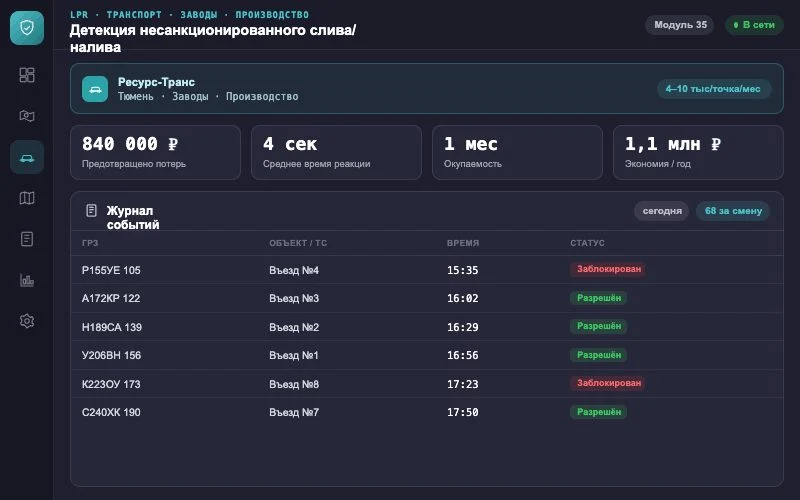This screenshot has height=500, width=800.
Task: Click the ПРОИЗВОДСТВО breadcrumb item
Action: pos(272,14)
